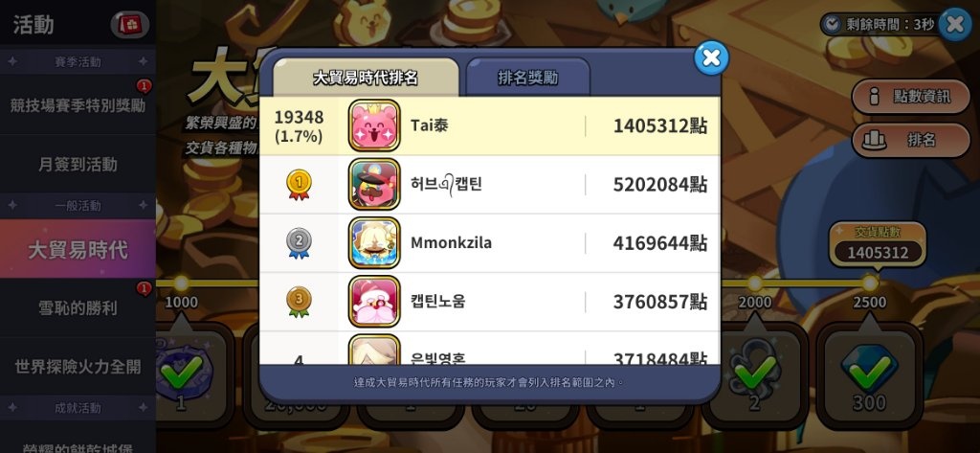
Task: Open 競技場賽季特別獎勵 event
Action: pos(78,105)
